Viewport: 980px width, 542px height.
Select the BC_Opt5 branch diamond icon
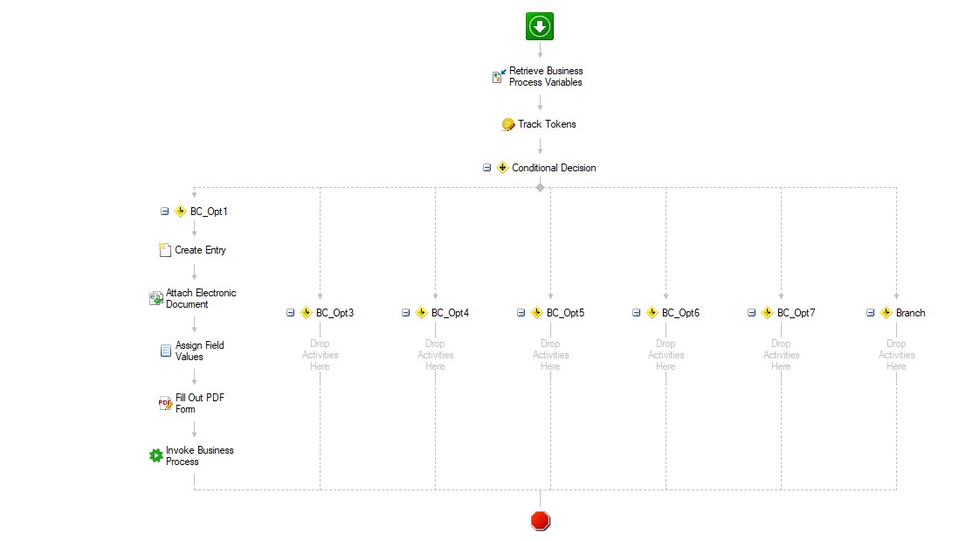537,313
